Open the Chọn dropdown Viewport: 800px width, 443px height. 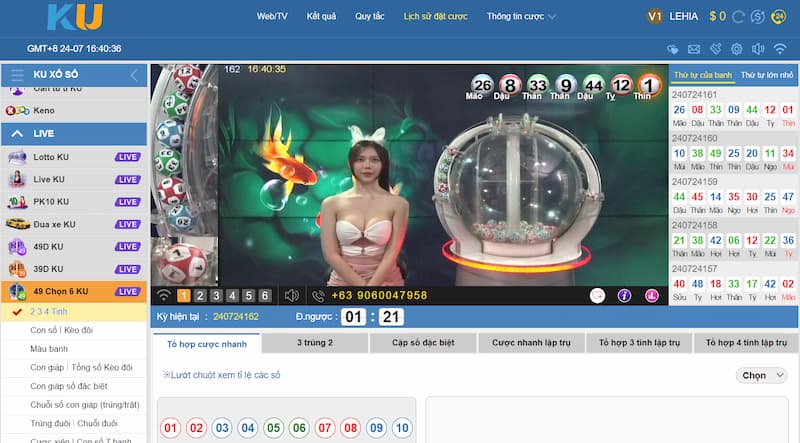(762, 376)
